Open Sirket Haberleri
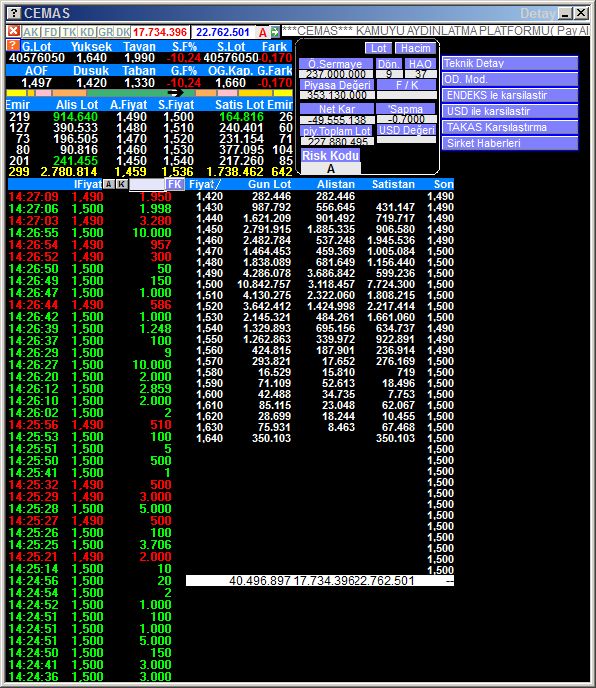The height and width of the screenshot is (688, 596). click(x=510, y=143)
